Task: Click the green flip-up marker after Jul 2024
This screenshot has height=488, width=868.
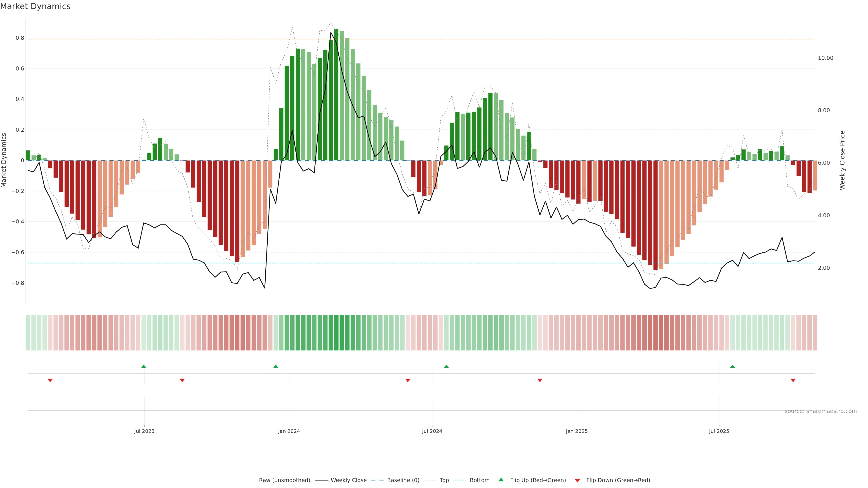Action: tap(446, 366)
